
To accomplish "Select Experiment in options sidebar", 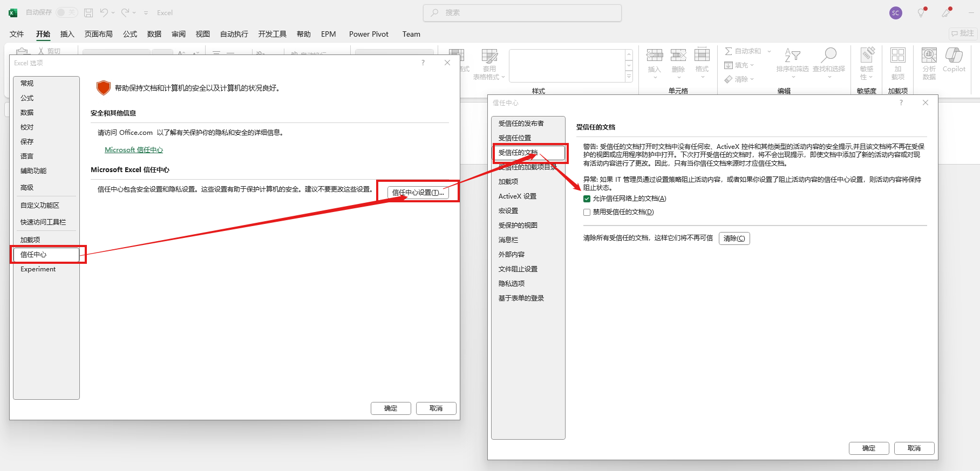I will coord(46,269).
